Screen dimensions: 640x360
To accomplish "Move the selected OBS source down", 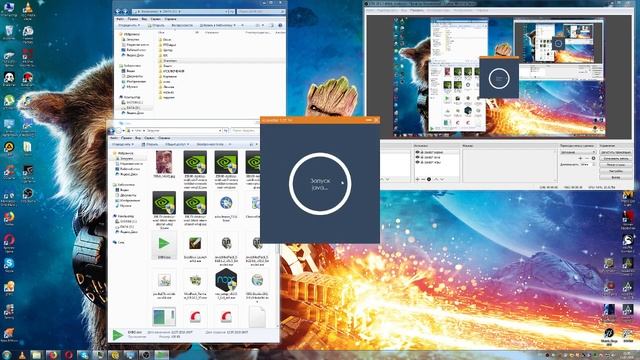I will point(442,179).
